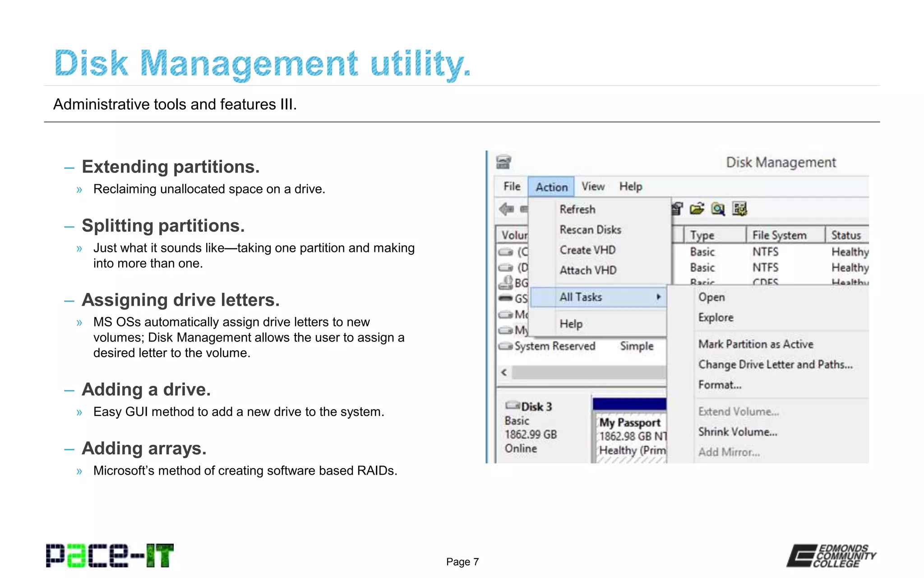Sort by the Status column header
The height and width of the screenshot is (578, 924).
847,235
